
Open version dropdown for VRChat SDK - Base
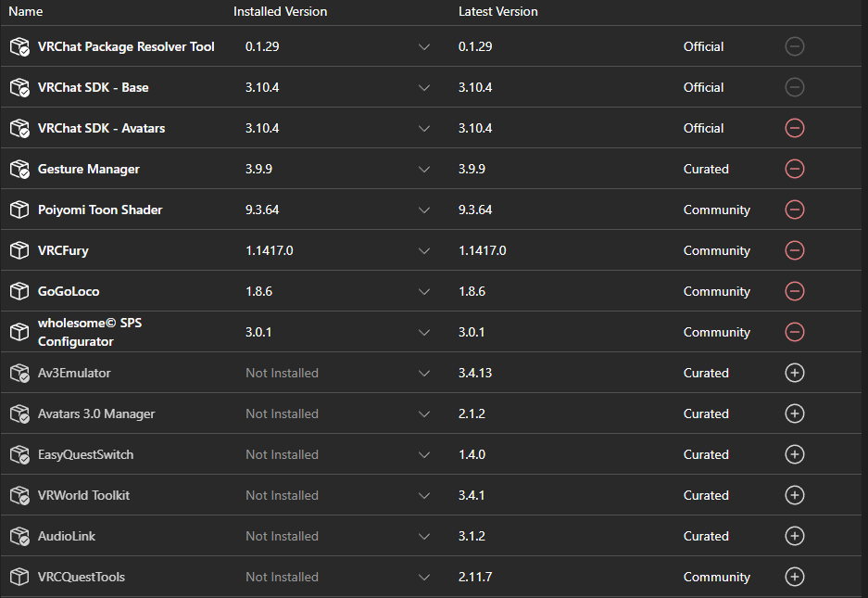tap(424, 87)
